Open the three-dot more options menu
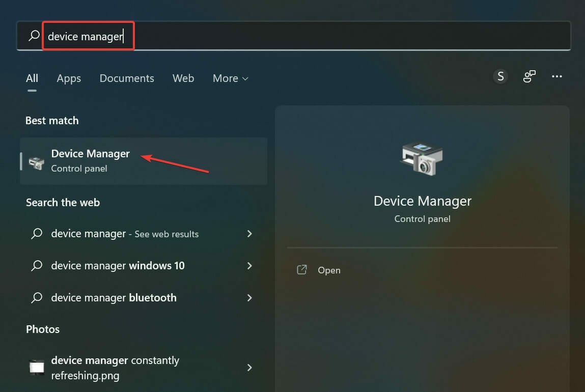Screen dimensions: 585x392 (x=557, y=76)
